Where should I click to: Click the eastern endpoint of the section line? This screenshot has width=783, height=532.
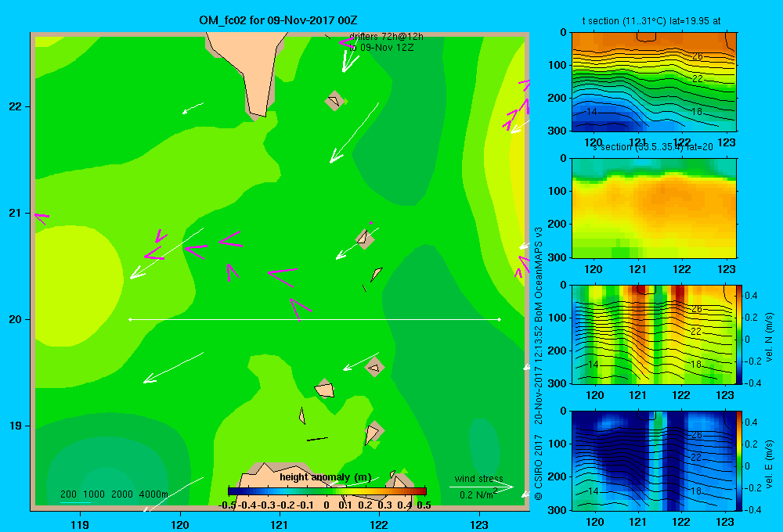[500, 319]
